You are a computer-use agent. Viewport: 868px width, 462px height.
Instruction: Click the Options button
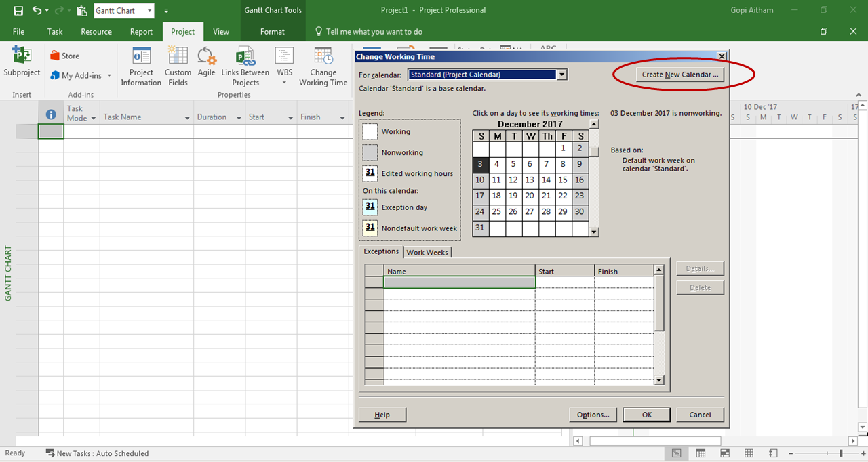593,415
